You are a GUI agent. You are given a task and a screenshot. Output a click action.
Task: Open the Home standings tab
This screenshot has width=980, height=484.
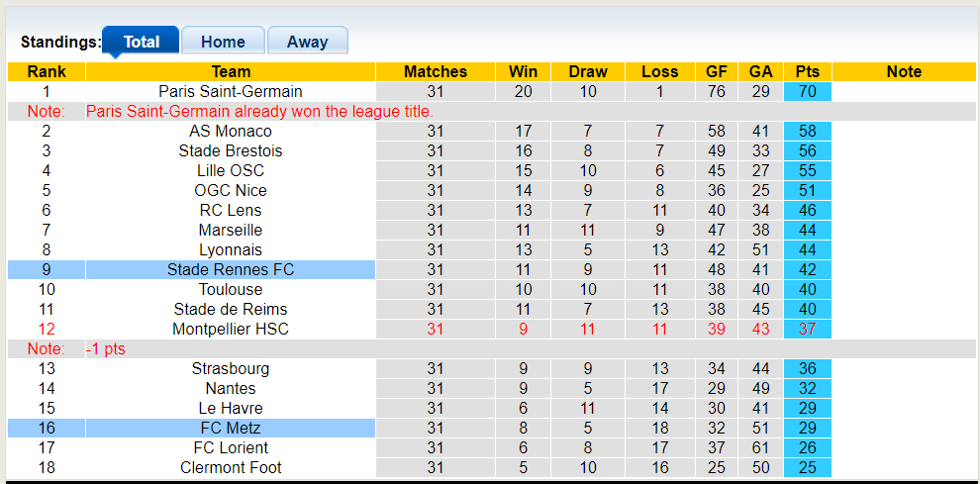coord(223,42)
